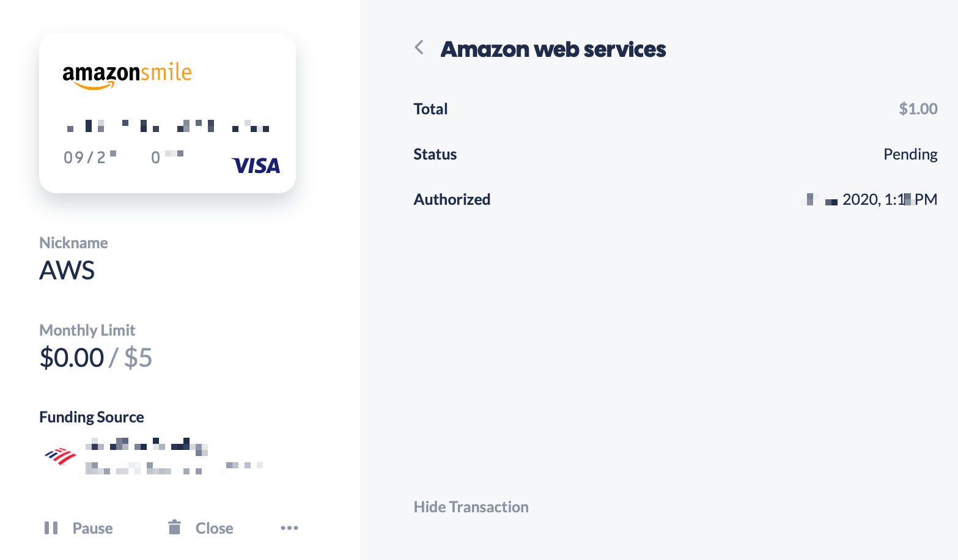The image size is (958, 560).
Task: Select the Pause card label
Action: pyautogui.click(x=92, y=528)
